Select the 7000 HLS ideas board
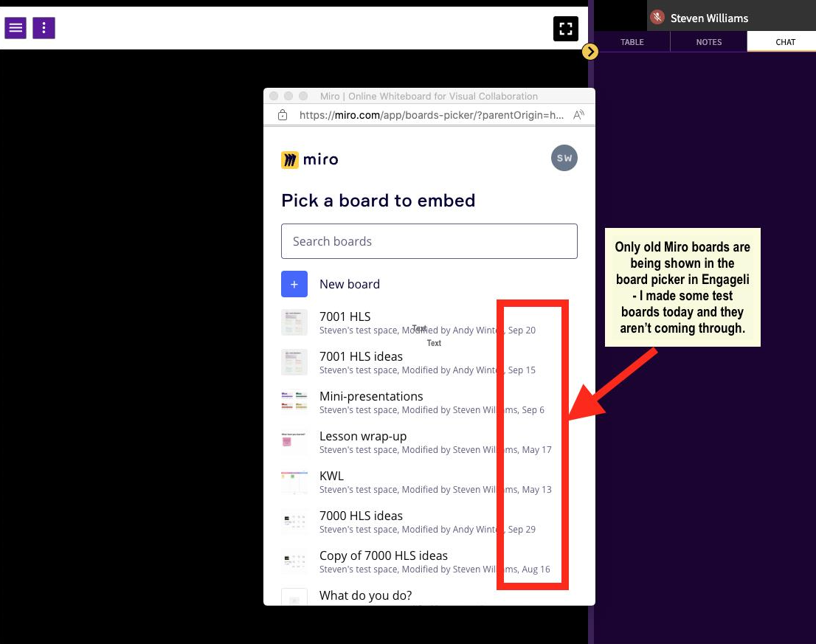Screen dimensions: 816x644 pos(429,522)
